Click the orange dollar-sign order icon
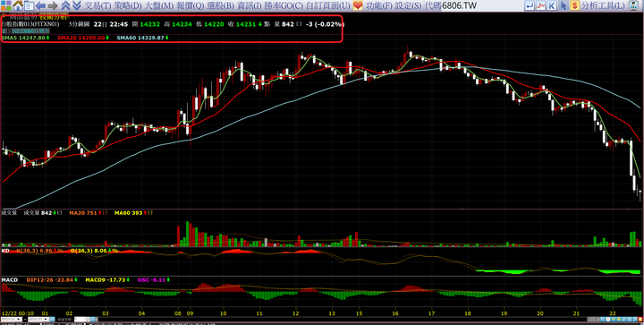Viewport: 644px width, 325px height. [x=574, y=5]
